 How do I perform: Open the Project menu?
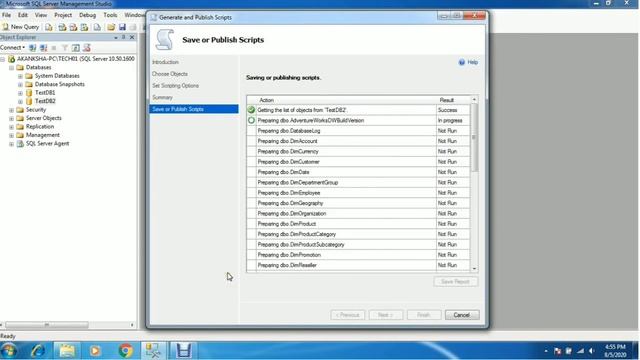coord(63,15)
